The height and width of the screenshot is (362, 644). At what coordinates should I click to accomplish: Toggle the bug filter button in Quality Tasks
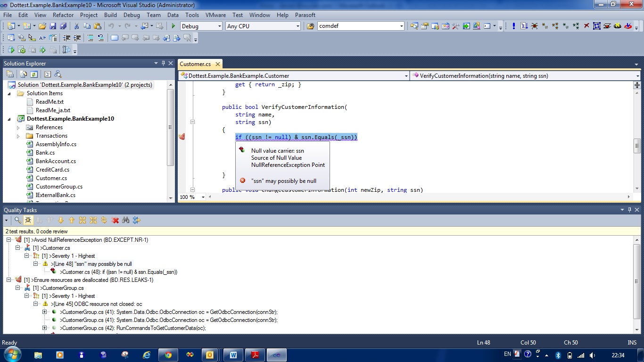28,220
